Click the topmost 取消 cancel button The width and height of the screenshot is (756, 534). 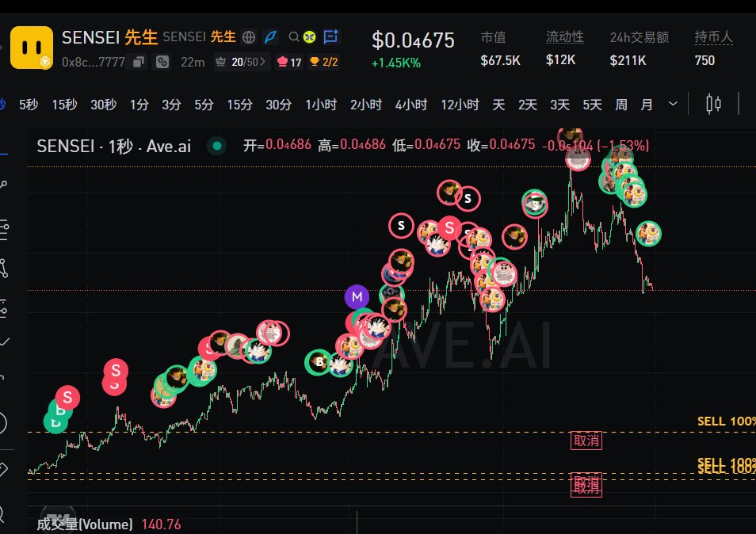[x=586, y=440]
